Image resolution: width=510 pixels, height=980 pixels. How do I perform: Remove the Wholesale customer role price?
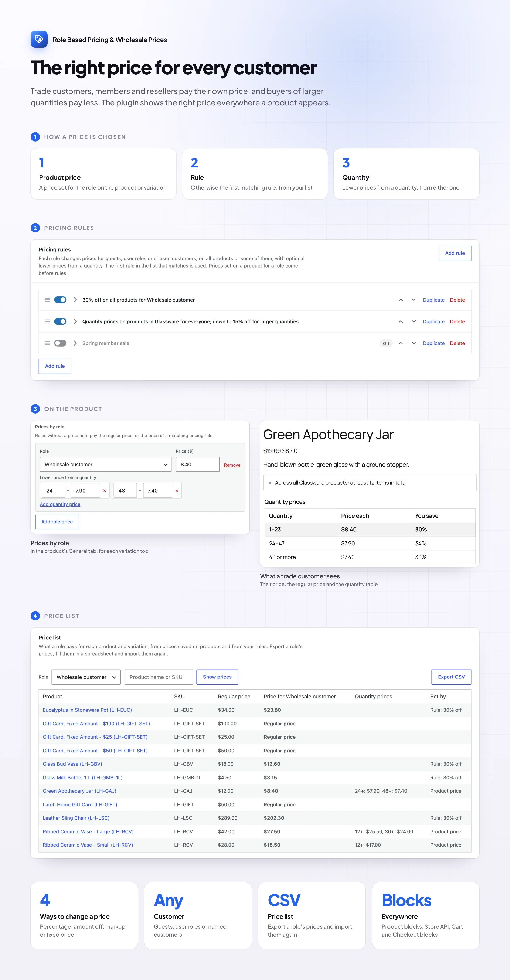point(232,465)
